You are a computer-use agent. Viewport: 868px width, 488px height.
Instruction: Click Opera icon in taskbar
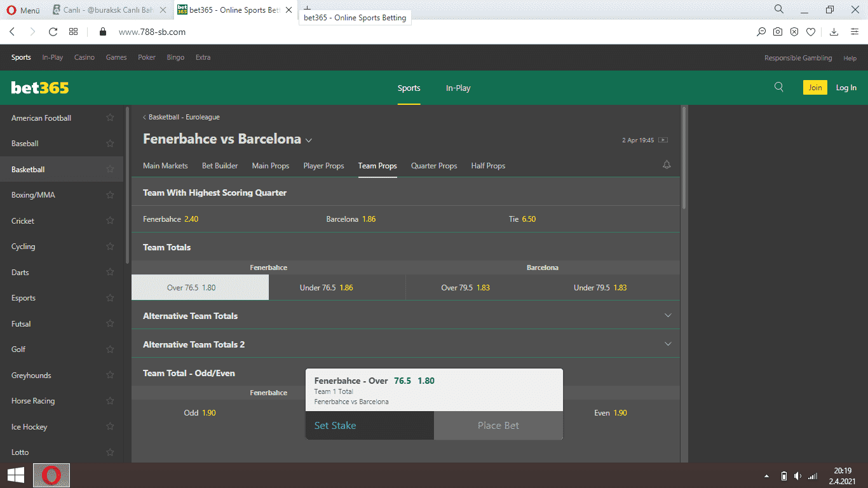pyautogui.click(x=51, y=475)
